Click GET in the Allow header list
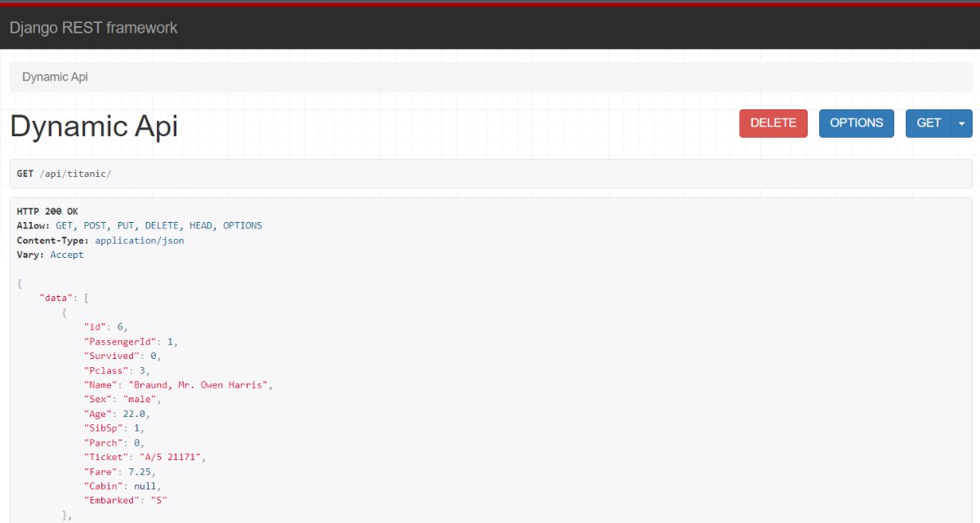The width and height of the screenshot is (980, 523). [x=64, y=225]
